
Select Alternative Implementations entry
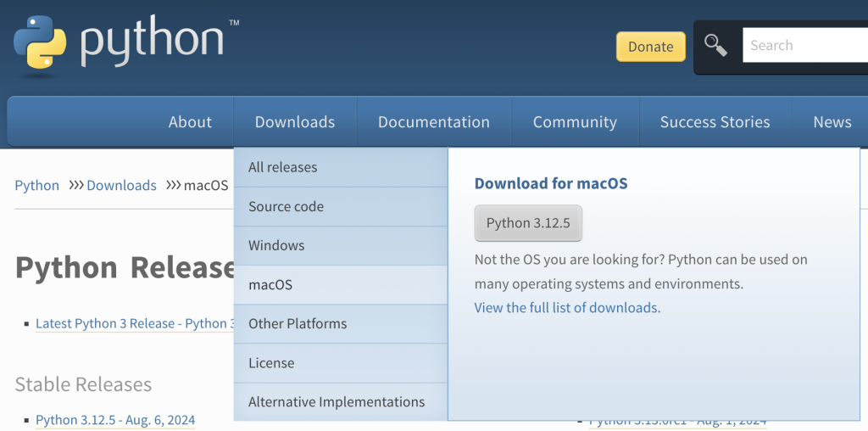pos(337,401)
